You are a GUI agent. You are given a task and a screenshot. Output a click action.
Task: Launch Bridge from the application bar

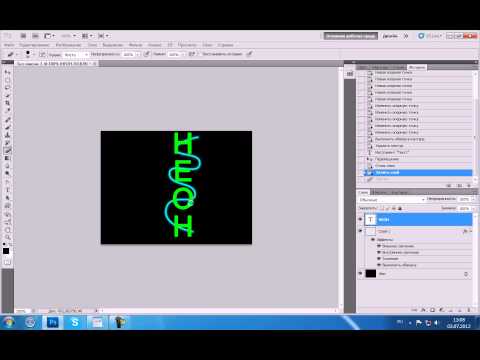coord(23,36)
